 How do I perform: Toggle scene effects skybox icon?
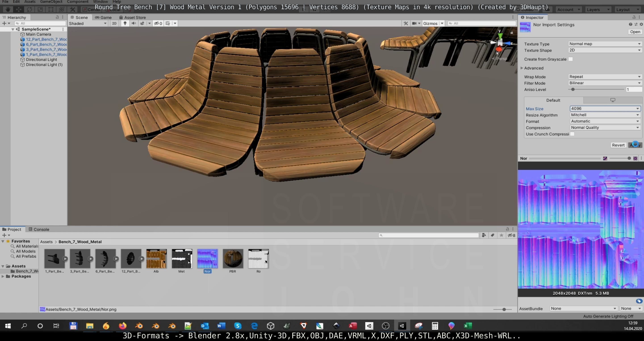(x=142, y=23)
